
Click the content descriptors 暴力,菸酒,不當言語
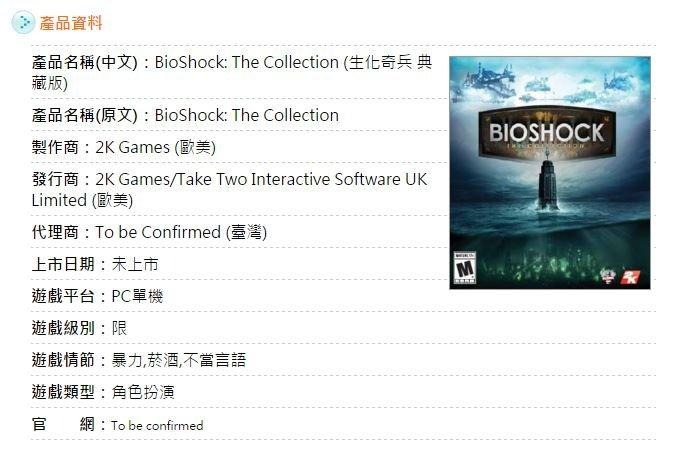(179, 360)
